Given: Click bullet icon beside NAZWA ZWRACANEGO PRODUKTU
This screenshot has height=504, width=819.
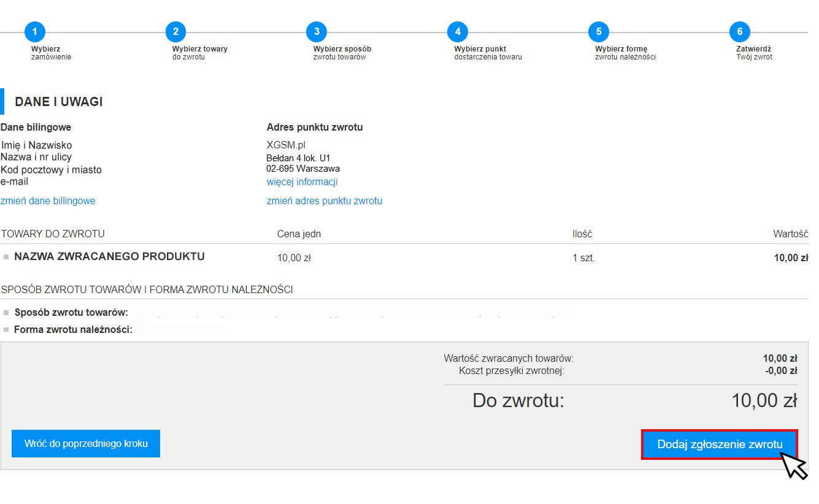Looking at the screenshot, I should (x=6, y=258).
